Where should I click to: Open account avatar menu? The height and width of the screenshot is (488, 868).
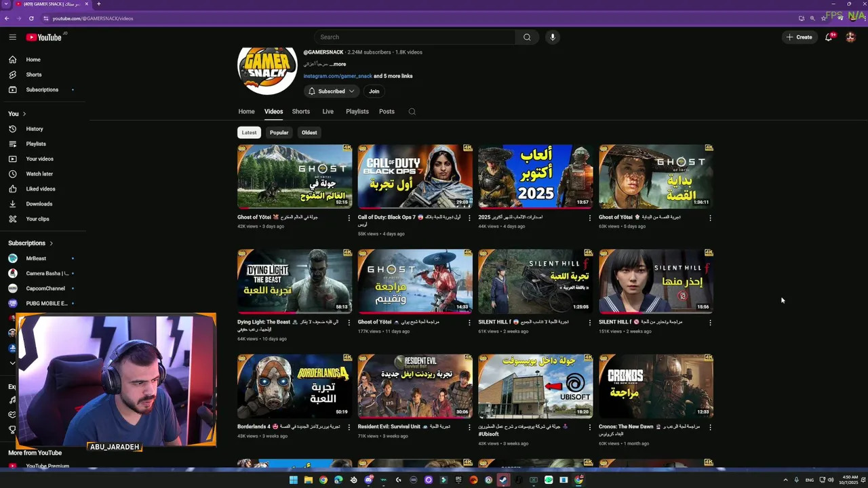[x=850, y=37]
